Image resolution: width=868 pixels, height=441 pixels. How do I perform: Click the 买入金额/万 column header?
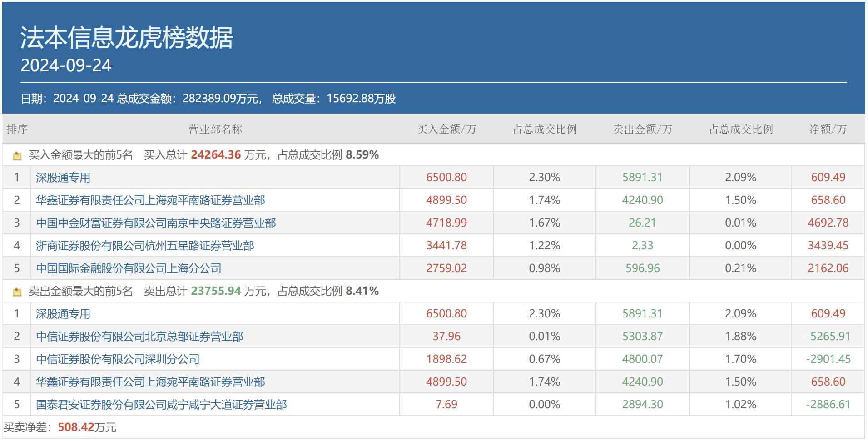[446, 129]
